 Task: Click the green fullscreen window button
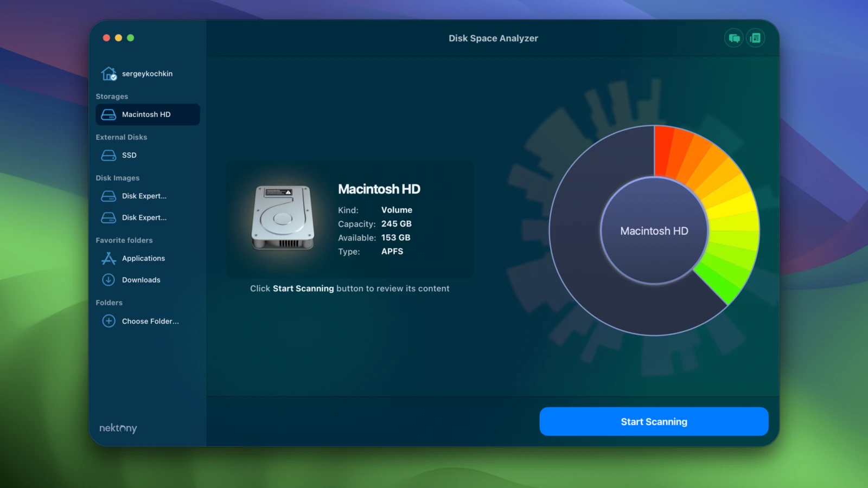tap(131, 38)
